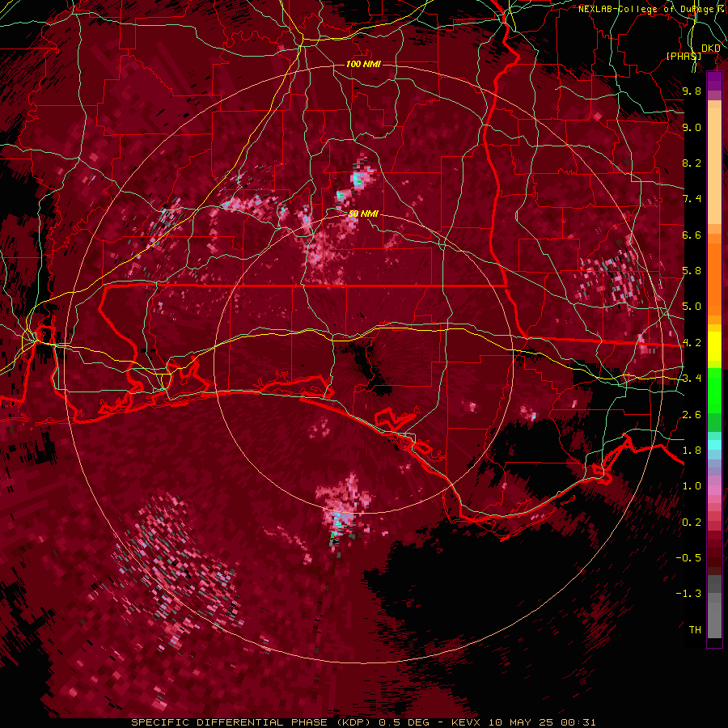Click the 9.8 scale value
728x728 pixels.
point(692,91)
